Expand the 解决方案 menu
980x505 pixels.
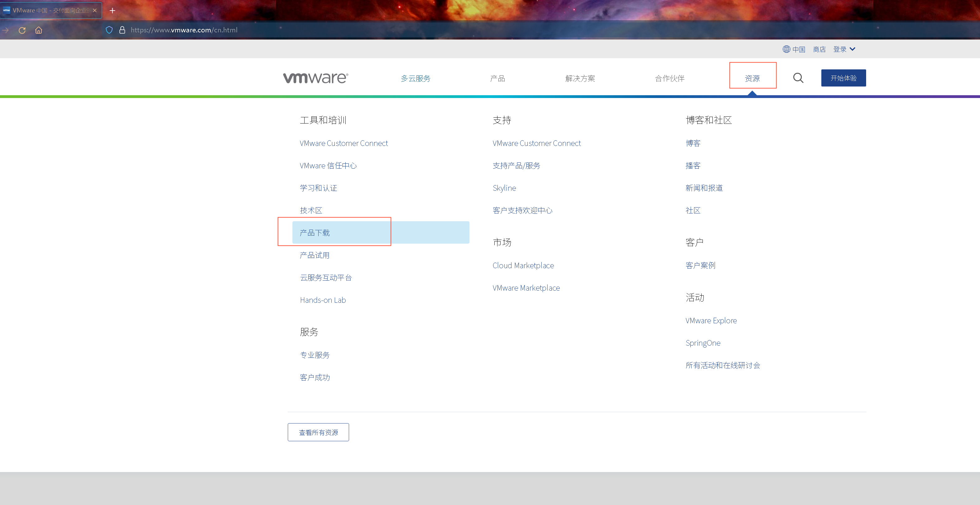(x=580, y=78)
